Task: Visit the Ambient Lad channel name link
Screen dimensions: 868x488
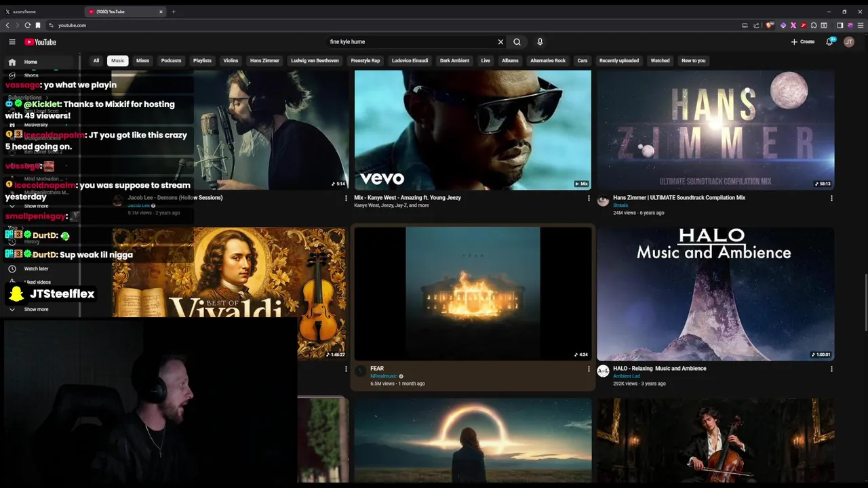Action: click(627, 376)
